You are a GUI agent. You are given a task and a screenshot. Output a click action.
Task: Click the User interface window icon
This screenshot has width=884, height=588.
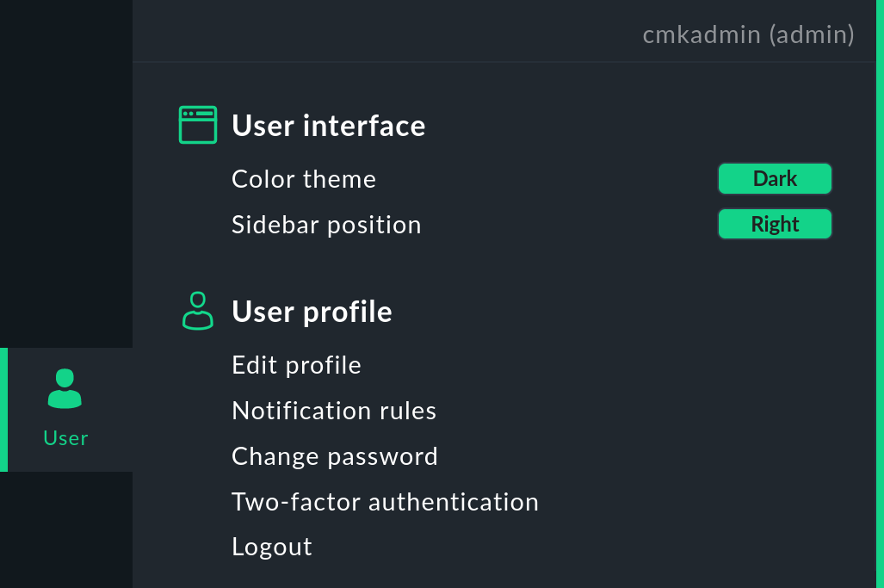(x=198, y=125)
